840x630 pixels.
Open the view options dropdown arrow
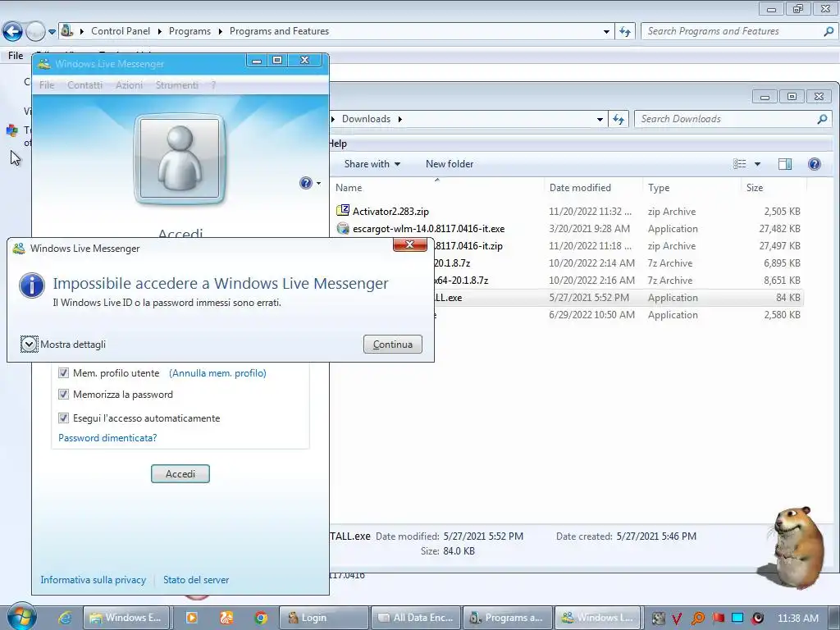[x=757, y=164]
